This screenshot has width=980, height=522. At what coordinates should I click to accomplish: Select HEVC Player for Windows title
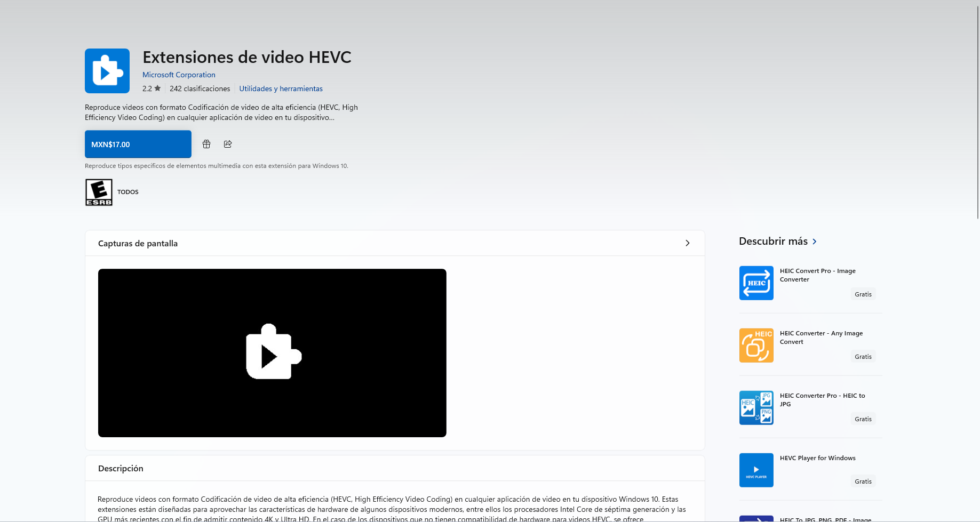[x=817, y=458]
